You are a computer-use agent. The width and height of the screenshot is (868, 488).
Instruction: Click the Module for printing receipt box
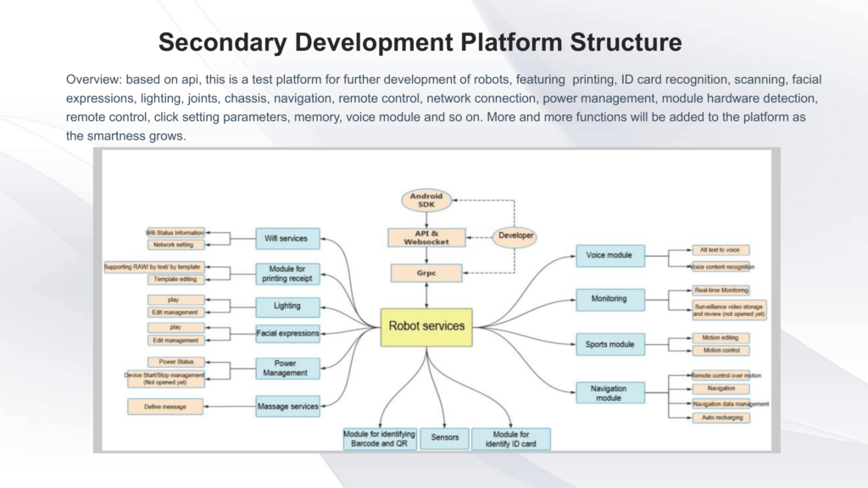[287, 274]
